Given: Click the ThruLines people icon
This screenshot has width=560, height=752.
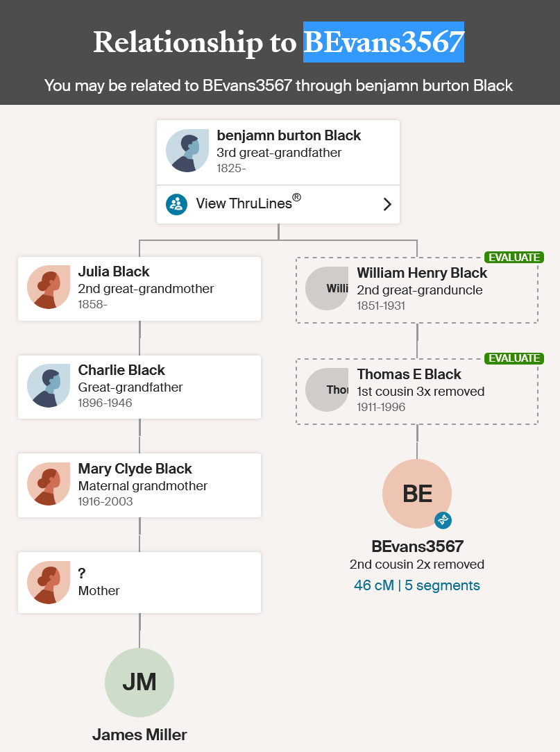Looking at the screenshot, I should click(x=176, y=204).
